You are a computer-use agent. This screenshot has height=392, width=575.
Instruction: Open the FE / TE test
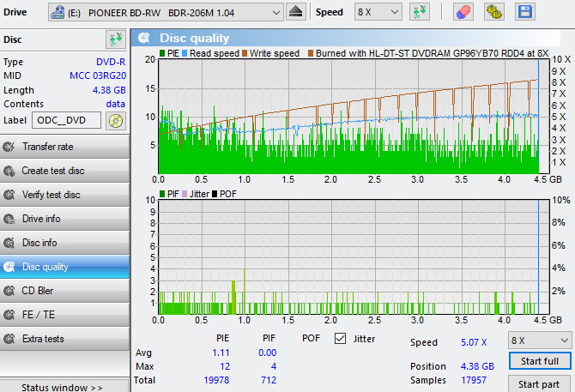point(64,315)
